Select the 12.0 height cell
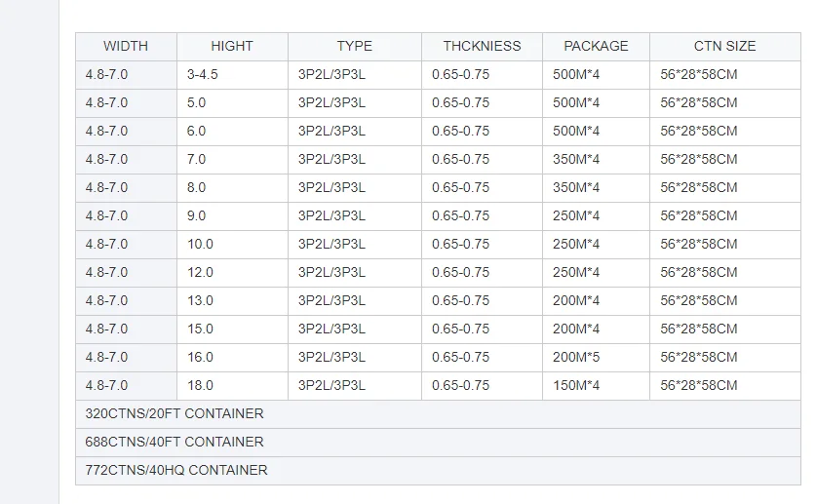Screen dimensions: 817x504 point(200,272)
